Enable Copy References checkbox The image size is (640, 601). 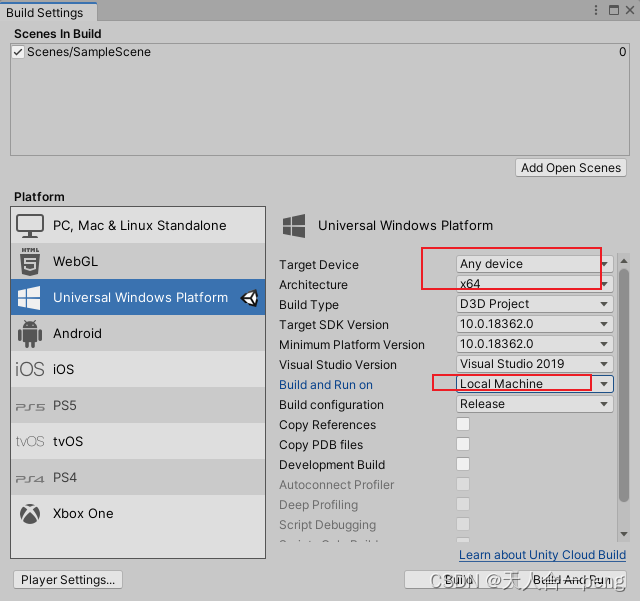click(x=463, y=424)
